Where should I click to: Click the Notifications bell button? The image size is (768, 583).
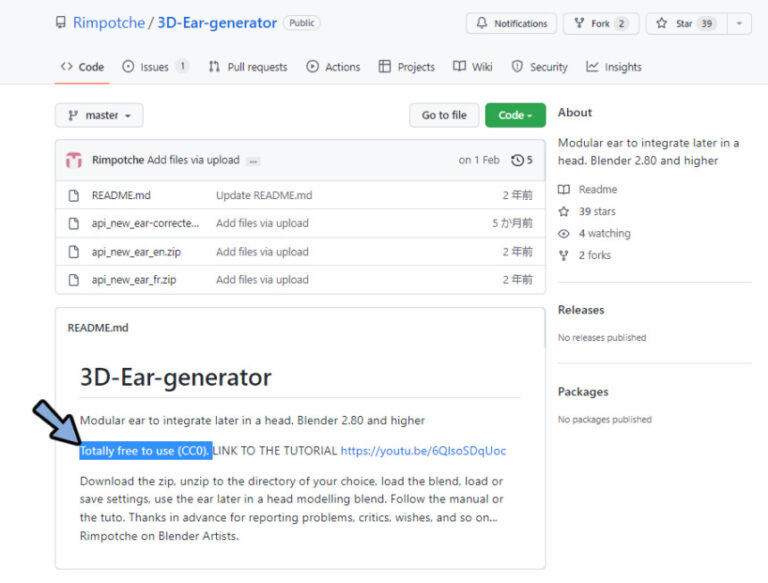(x=511, y=24)
